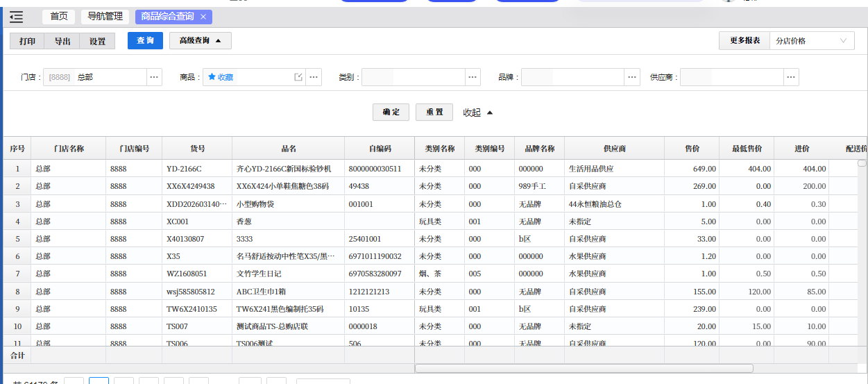Switch to the 导航管理 tab
Image resolution: width=868 pixels, height=384 pixels.
[x=105, y=17]
